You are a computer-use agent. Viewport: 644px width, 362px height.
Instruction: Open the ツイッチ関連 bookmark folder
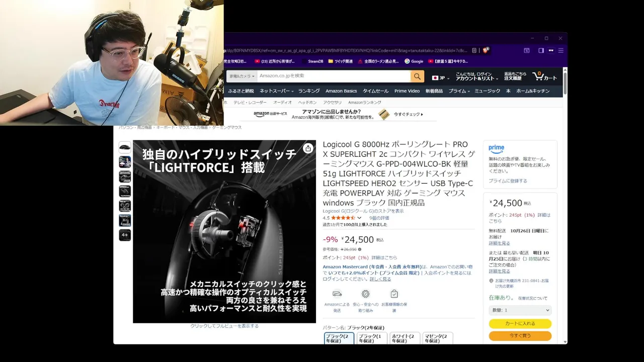click(x=340, y=61)
